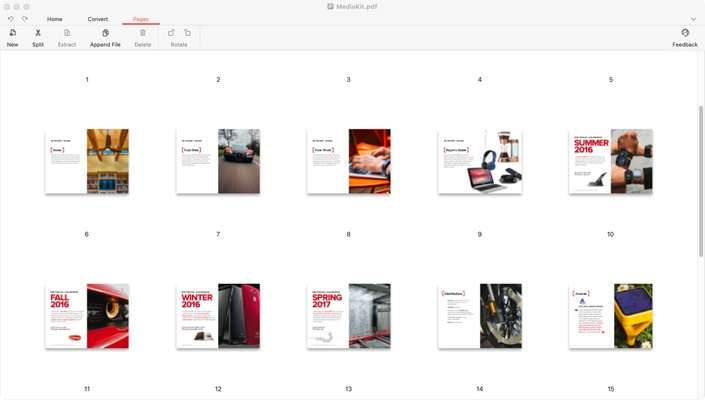
Task: Select page 3 thumbnail with laptop hands
Action: click(x=348, y=161)
